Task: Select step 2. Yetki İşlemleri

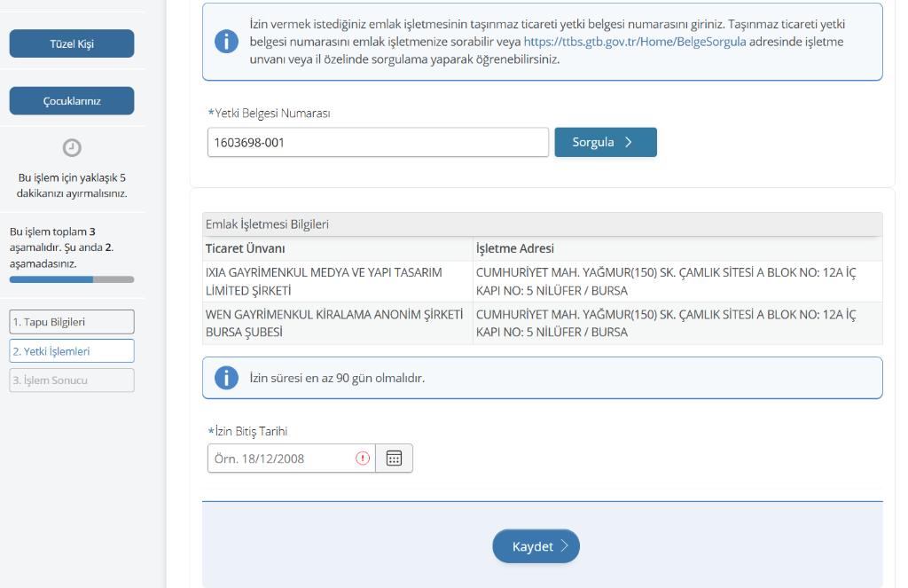Action: pos(72,351)
